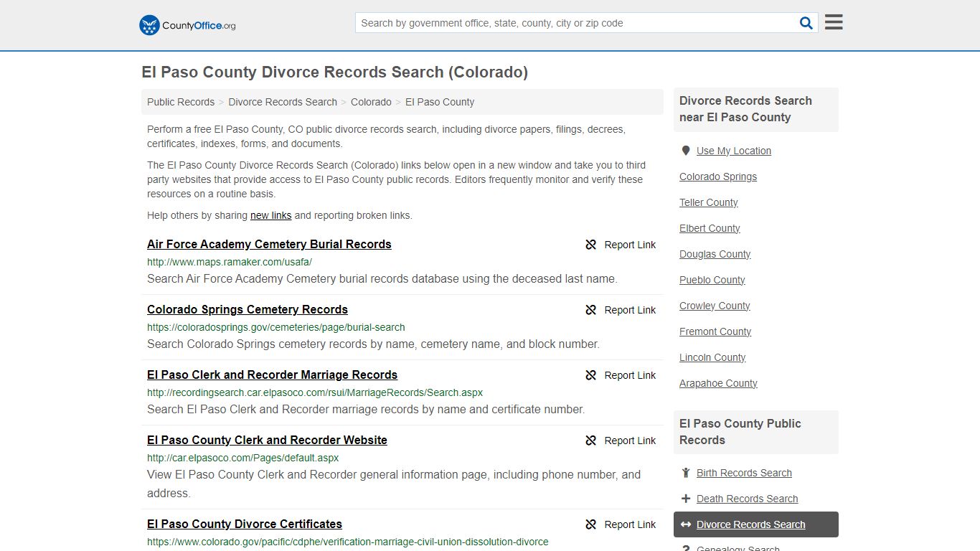The width and height of the screenshot is (980, 551).
Task: Click report icon for El Paso Marriage Records
Action: pos(590,375)
